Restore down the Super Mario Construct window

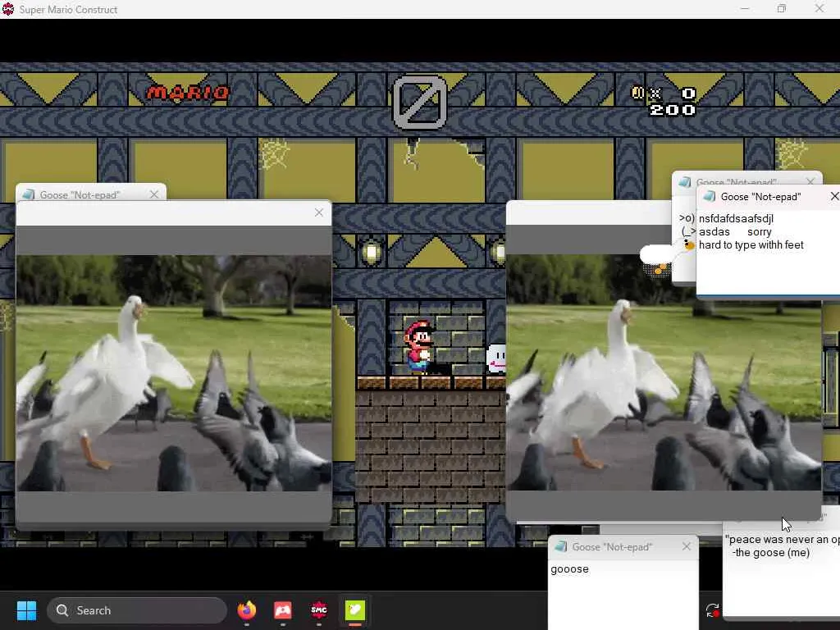(782, 9)
